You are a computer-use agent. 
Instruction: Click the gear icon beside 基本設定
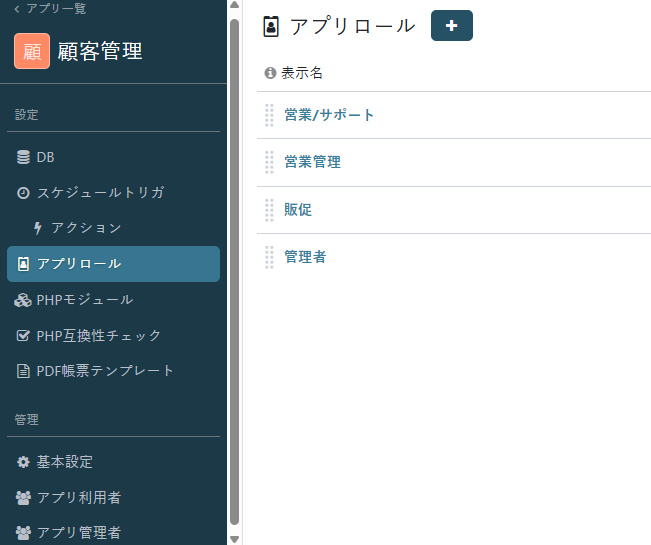(x=23, y=462)
